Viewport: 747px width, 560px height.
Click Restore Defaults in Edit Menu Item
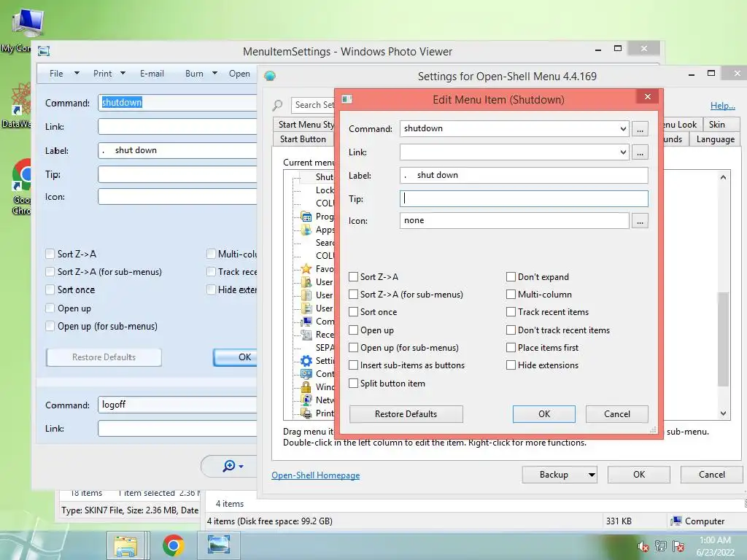406,414
